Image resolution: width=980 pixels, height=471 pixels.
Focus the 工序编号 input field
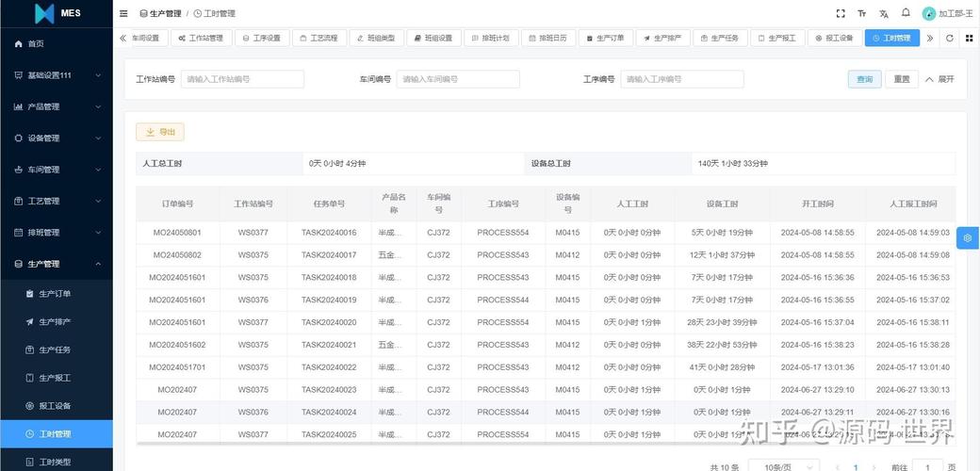[x=682, y=79]
